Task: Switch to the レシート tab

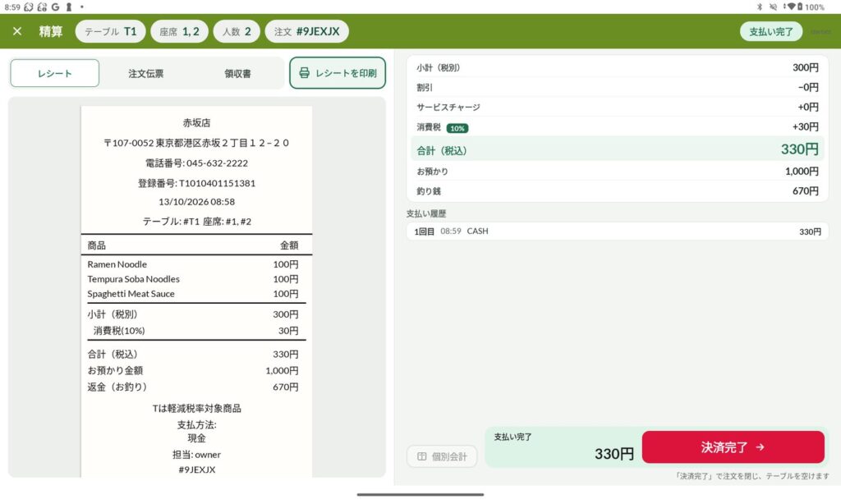Action: [55, 73]
